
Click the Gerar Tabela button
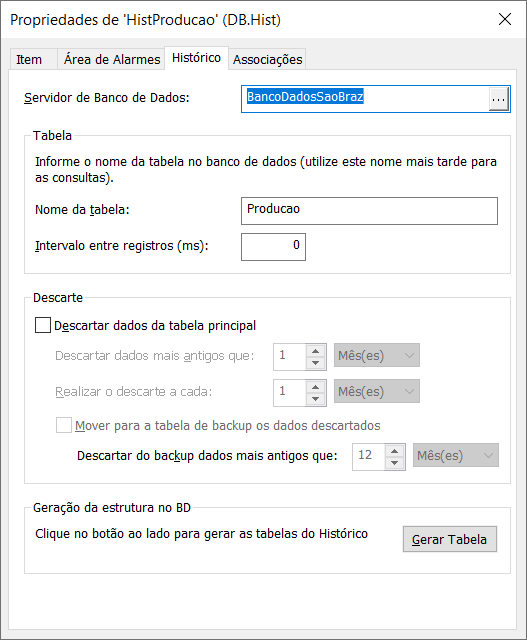point(450,539)
